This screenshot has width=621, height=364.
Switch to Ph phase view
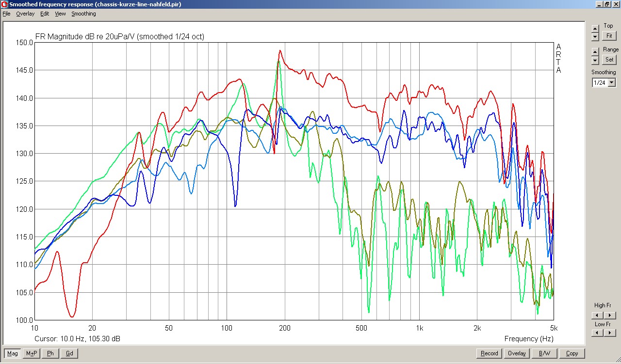pos(50,353)
